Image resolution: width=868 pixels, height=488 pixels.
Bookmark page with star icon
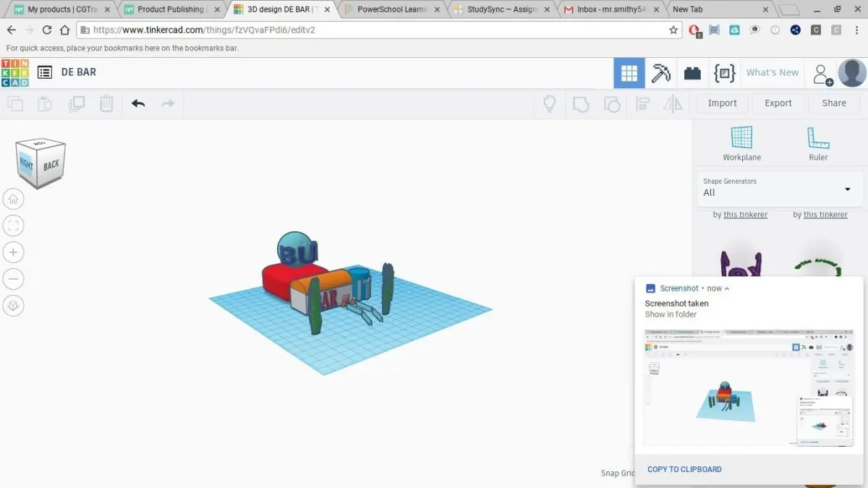(673, 30)
